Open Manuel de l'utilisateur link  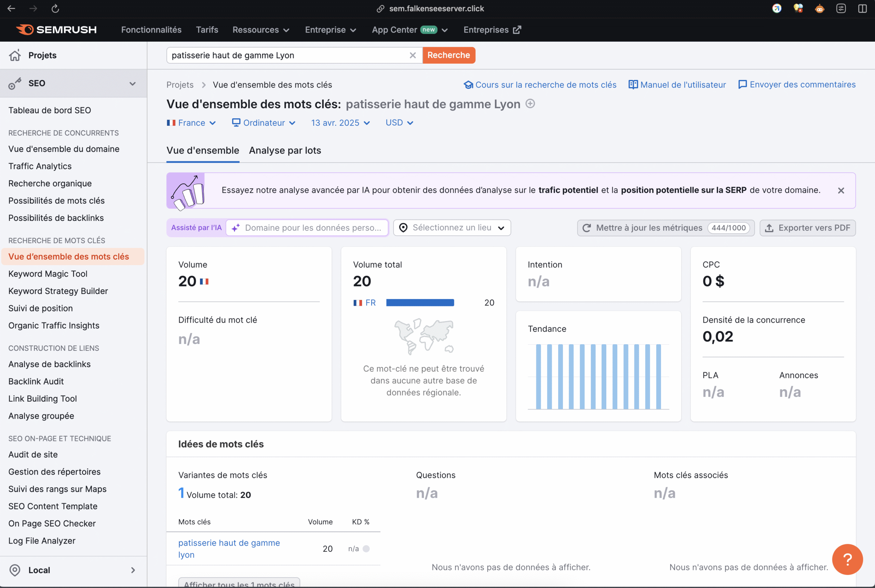tap(677, 85)
